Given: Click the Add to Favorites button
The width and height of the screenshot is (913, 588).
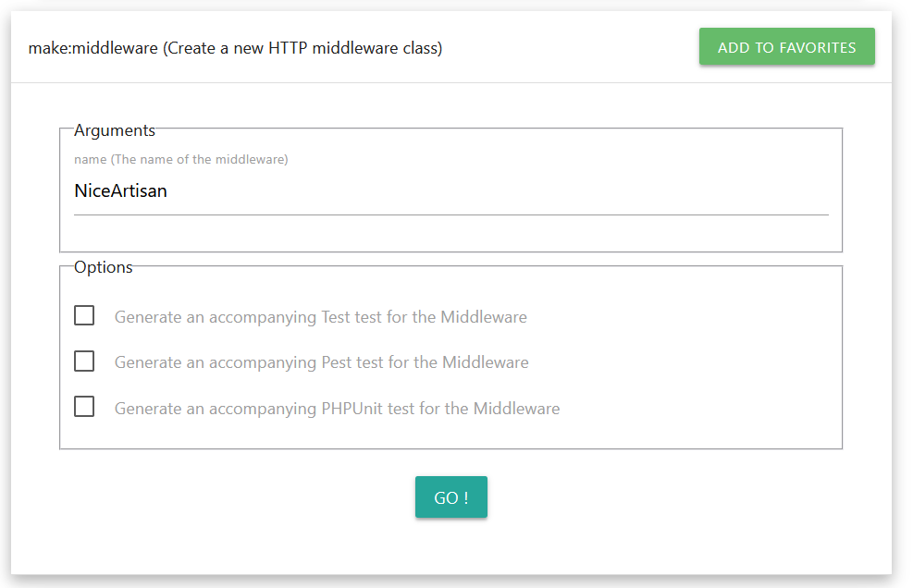Looking at the screenshot, I should click(786, 47).
